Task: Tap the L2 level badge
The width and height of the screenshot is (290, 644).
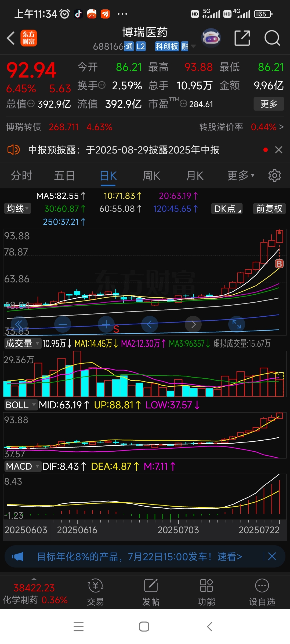Action: tap(141, 46)
